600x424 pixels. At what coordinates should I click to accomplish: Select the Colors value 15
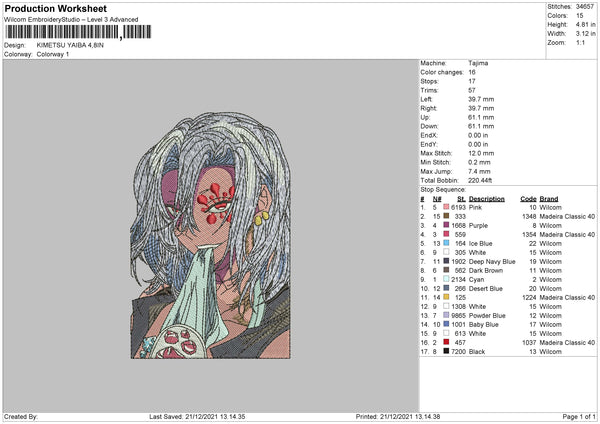click(x=580, y=16)
